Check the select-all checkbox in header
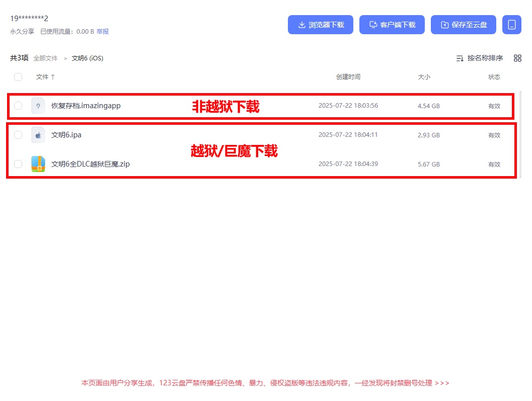This screenshot has height=401, width=532. point(18,77)
